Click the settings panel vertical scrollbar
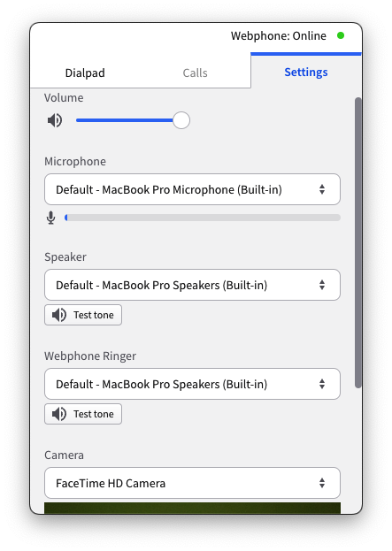This screenshot has height=551, width=392. tap(357, 243)
